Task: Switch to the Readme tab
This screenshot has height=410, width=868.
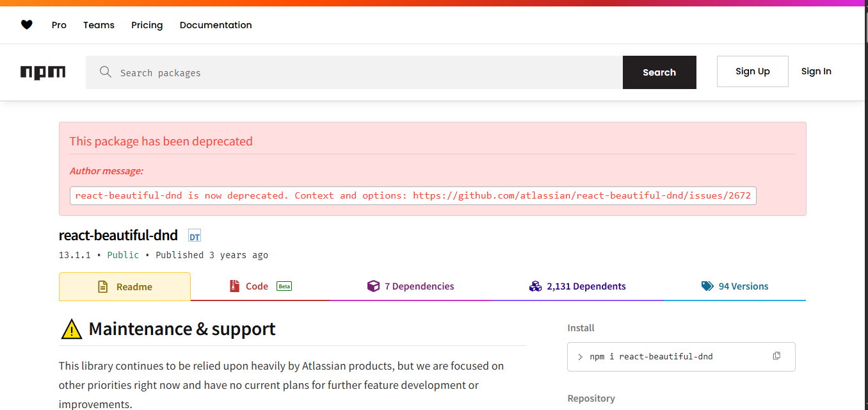Action: click(125, 286)
